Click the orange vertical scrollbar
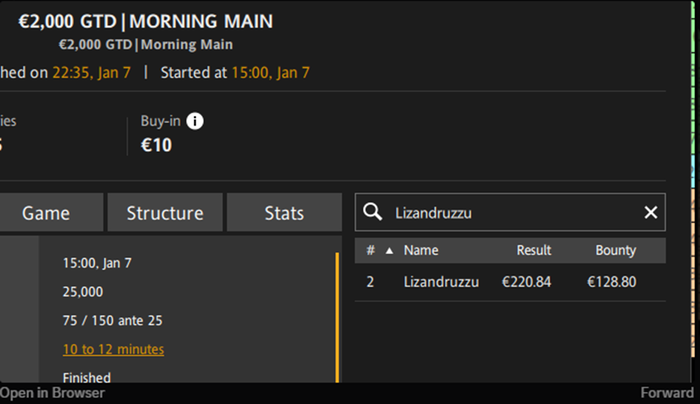700x404 pixels. click(338, 315)
